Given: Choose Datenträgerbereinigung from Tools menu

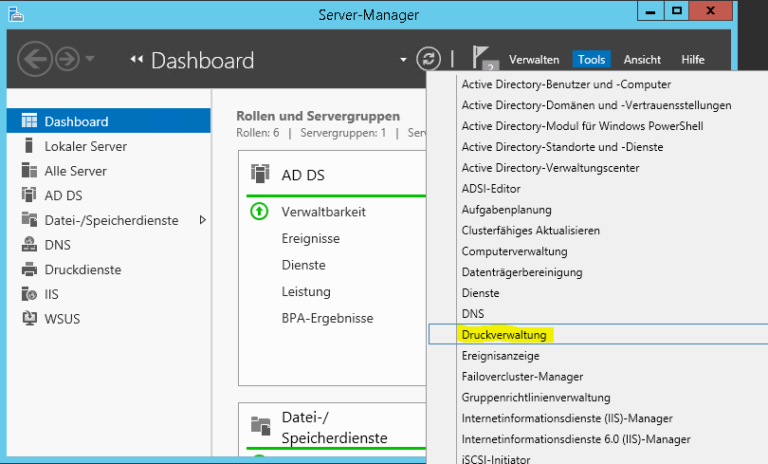Looking at the screenshot, I should point(522,272).
